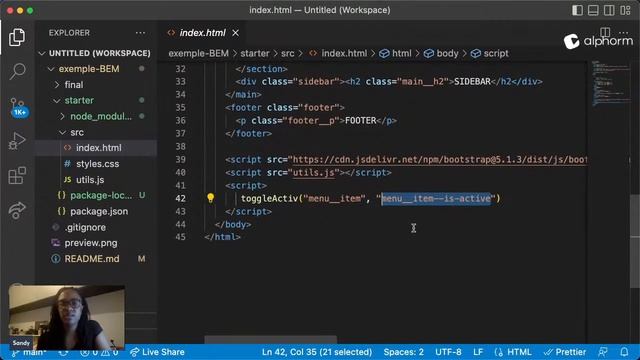
Task: Open notifications bell in status bar
Action: pos(624,352)
